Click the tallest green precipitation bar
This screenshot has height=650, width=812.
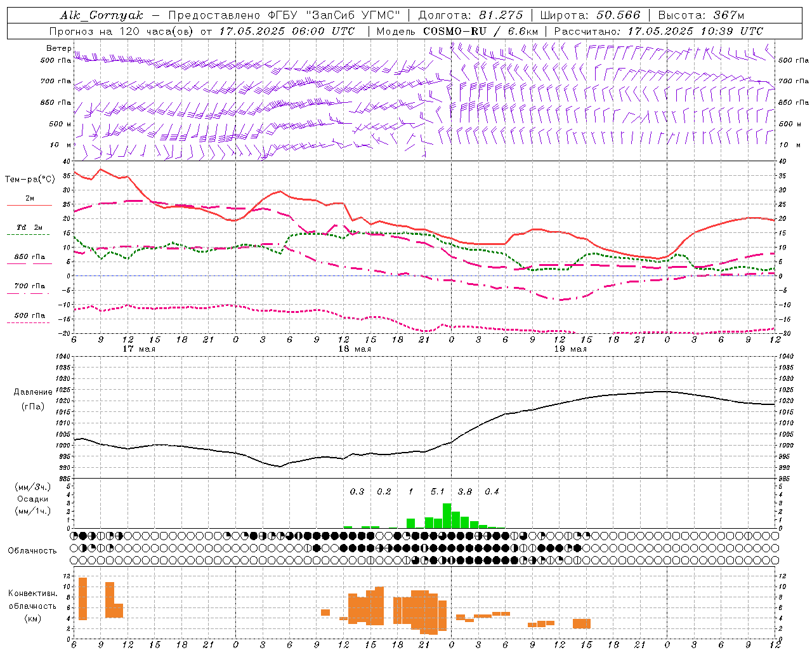click(x=447, y=515)
